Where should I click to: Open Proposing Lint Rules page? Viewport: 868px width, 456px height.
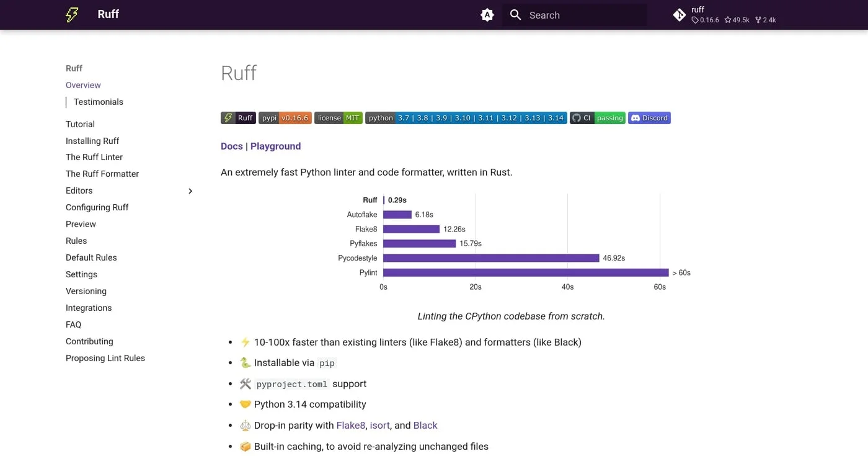click(x=105, y=358)
